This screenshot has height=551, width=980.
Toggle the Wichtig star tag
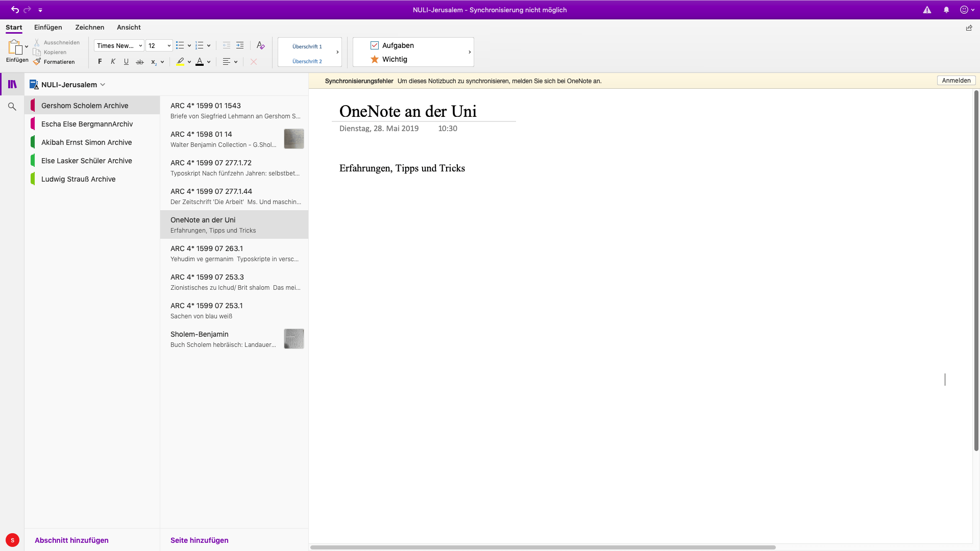(375, 59)
